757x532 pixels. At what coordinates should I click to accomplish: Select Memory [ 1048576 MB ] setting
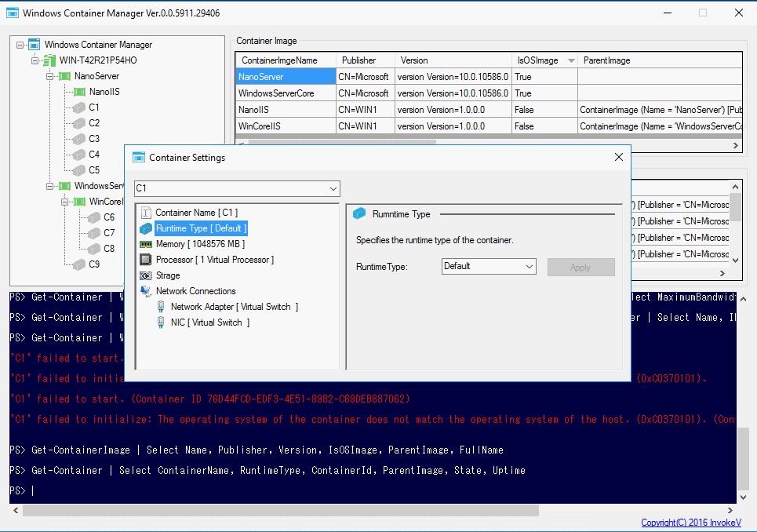coord(200,244)
